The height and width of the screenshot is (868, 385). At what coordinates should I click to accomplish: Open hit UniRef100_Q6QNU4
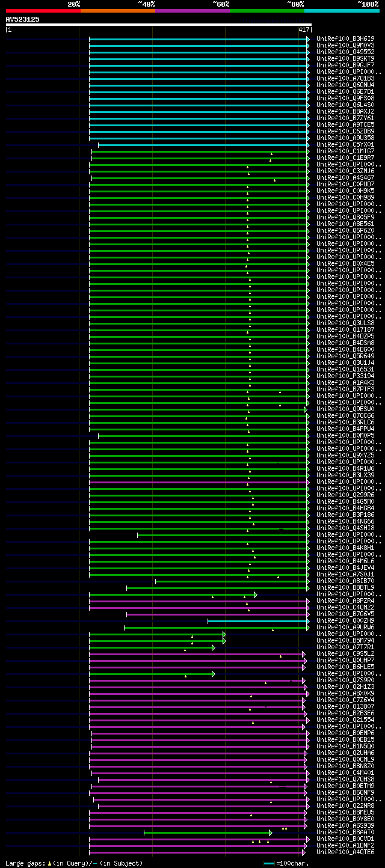(x=345, y=85)
